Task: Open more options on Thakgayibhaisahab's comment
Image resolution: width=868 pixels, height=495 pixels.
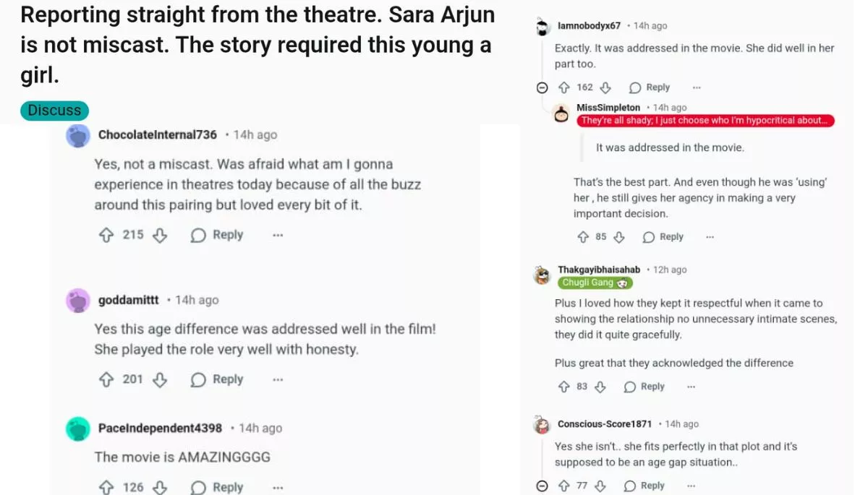Action: coord(691,387)
